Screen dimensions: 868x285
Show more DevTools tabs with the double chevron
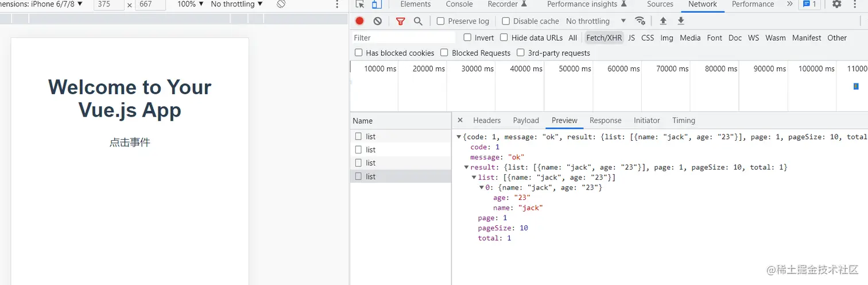tap(790, 4)
